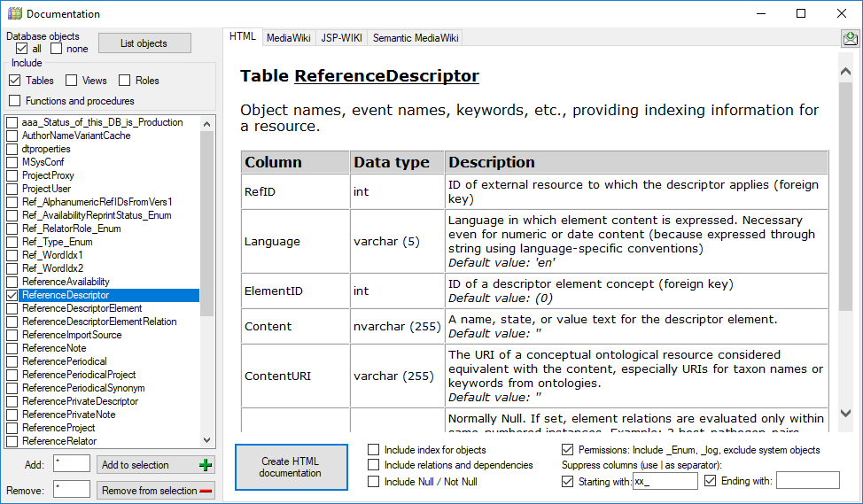Click Add to selection button
Image resolution: width=863 pixels, height=504 pixels.
click(x=155, y=465)
